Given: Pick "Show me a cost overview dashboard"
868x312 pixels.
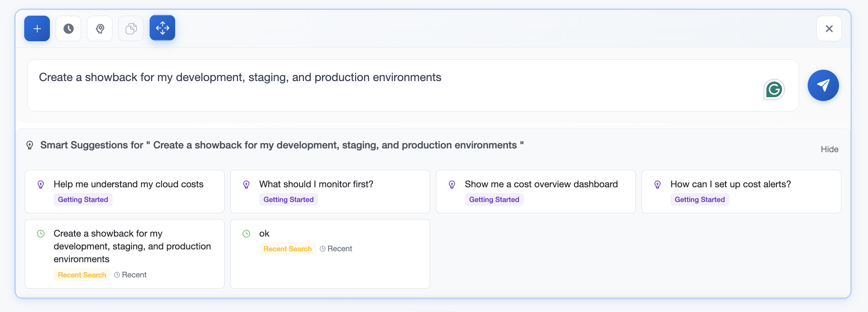Looking at the screenshot, I should 541,184.
